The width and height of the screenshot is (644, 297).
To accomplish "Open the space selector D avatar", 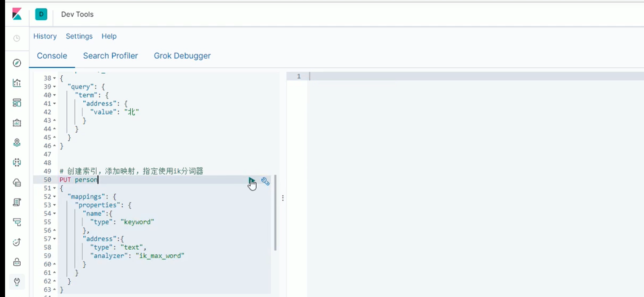I will click(41, 14).
